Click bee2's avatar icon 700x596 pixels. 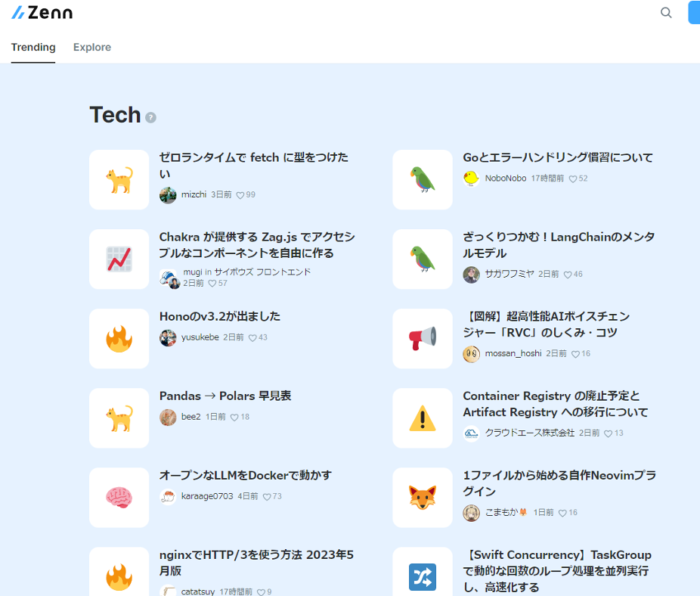(x=168, y=417)
